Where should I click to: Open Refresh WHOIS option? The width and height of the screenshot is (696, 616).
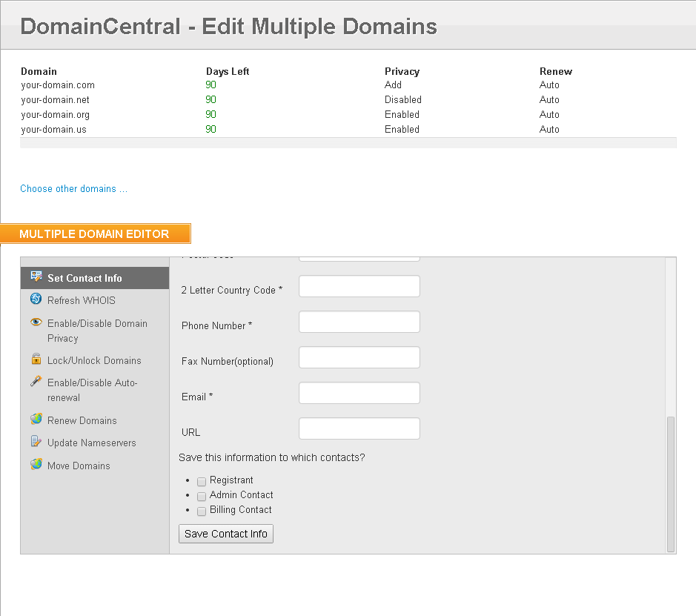82,300
